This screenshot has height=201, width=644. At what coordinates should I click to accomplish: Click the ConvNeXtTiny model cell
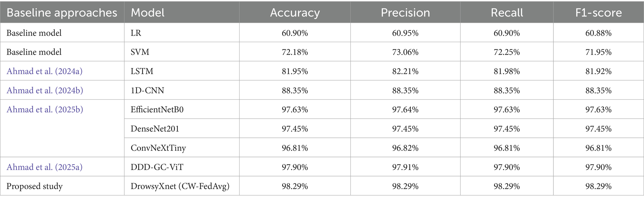[x=158, y=148]
